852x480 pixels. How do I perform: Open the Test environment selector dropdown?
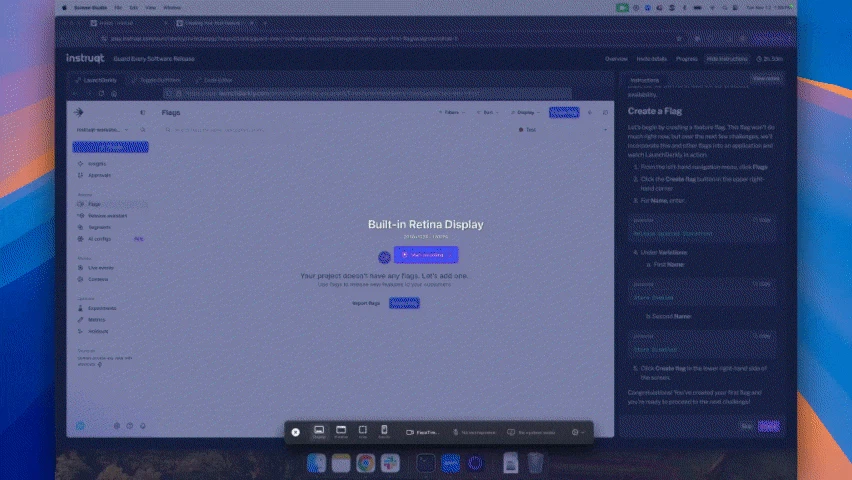[x=562, y=130]
